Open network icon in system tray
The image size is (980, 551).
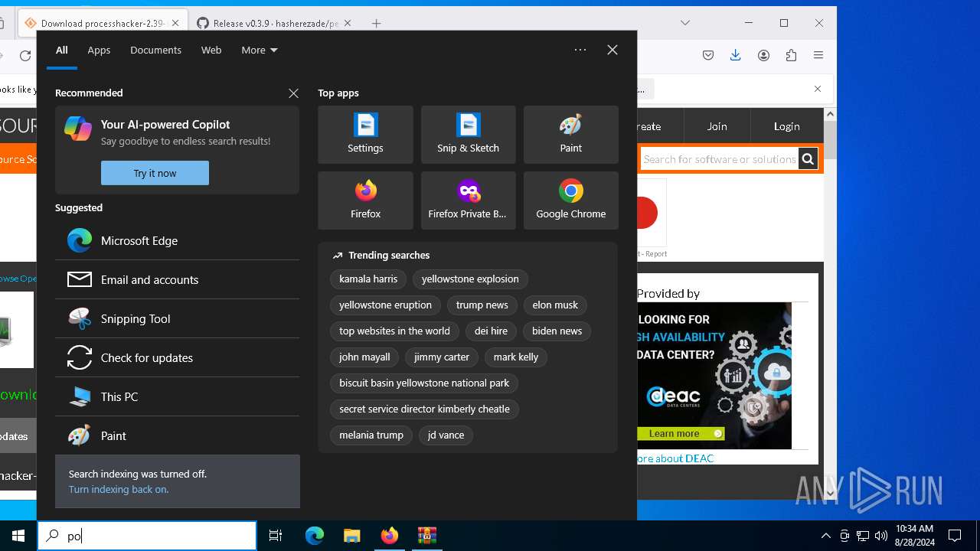863,536
